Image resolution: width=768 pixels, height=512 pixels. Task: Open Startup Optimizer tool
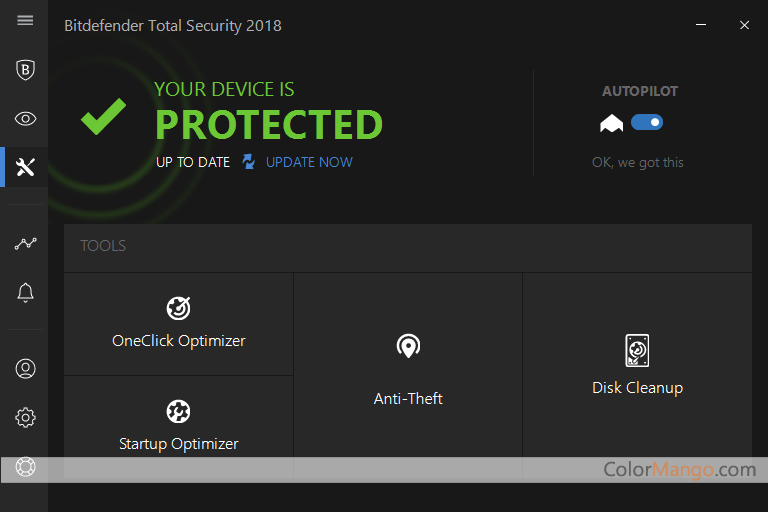coord(178,425)
